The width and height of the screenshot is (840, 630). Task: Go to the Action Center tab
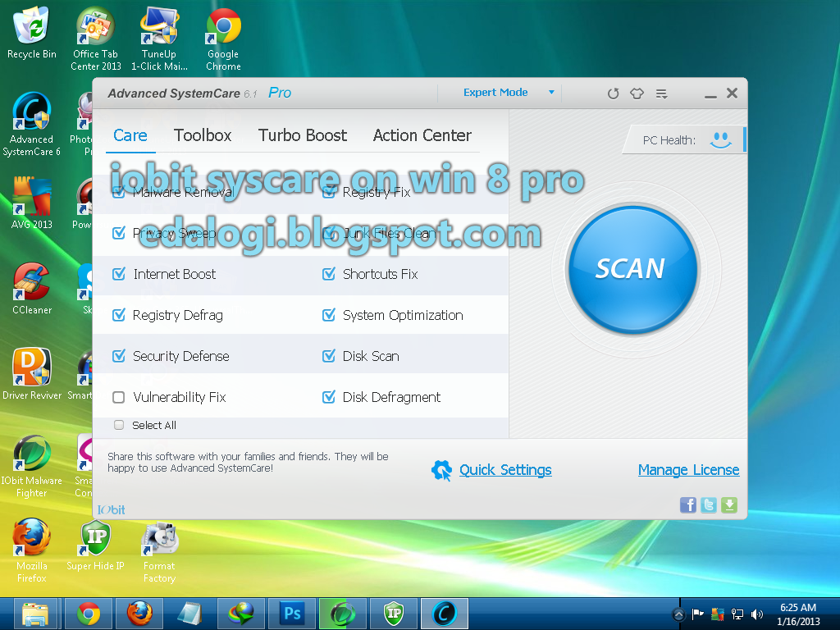pos(422,135)
